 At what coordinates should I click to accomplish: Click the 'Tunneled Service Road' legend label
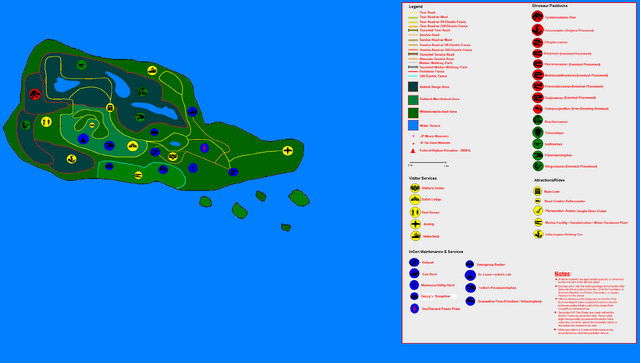(437, 54)
